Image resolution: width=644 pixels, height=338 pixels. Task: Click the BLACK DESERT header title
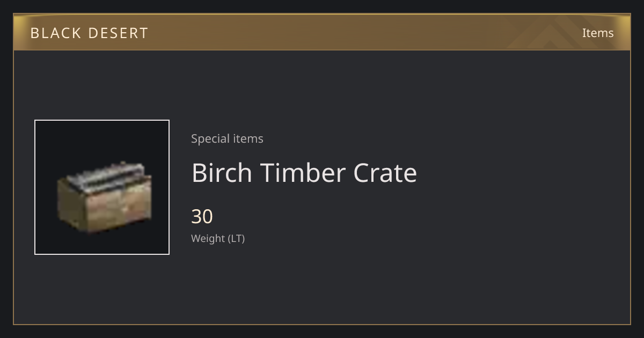[x=89, y=33]
